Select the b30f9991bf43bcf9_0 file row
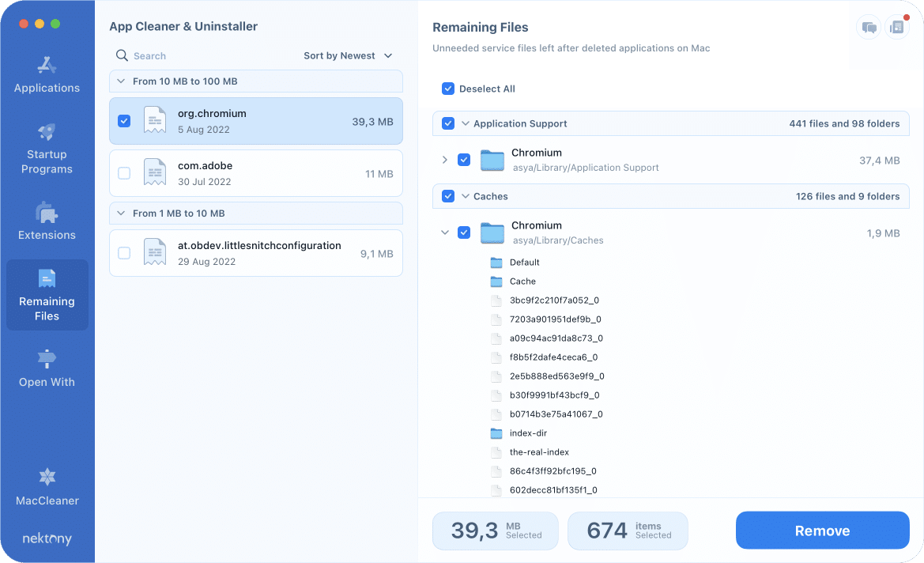 point(555,395)
